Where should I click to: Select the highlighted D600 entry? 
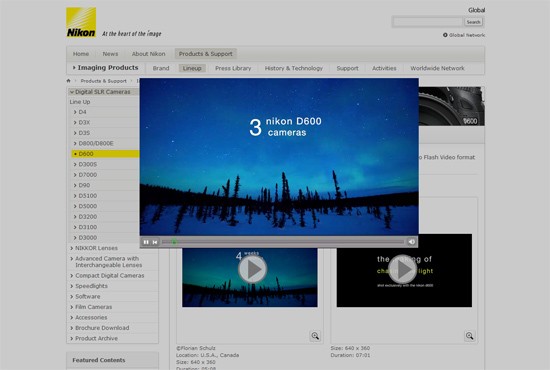[105, 154]
